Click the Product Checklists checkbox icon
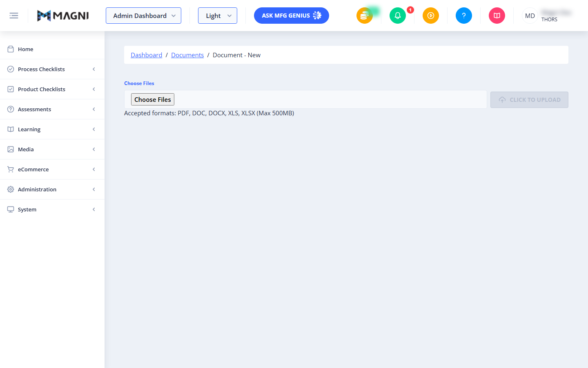588x368 pixels. pyautogui.click(x=11, y=89)
